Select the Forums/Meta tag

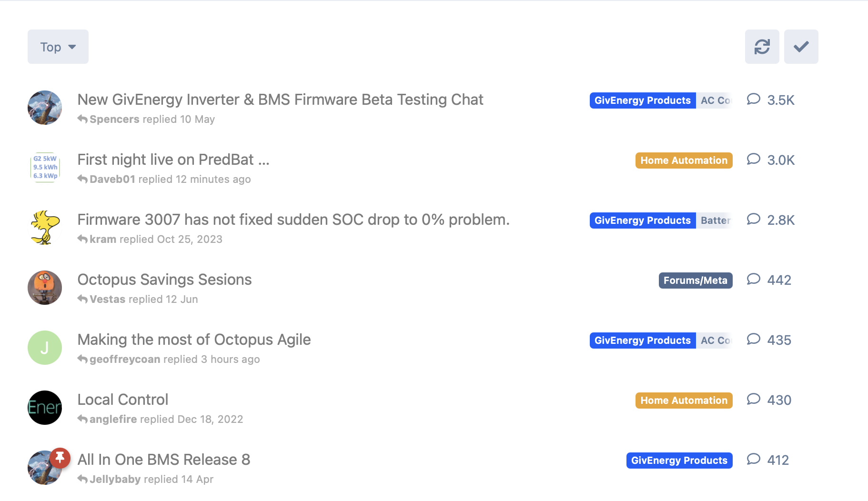point(695,281)
